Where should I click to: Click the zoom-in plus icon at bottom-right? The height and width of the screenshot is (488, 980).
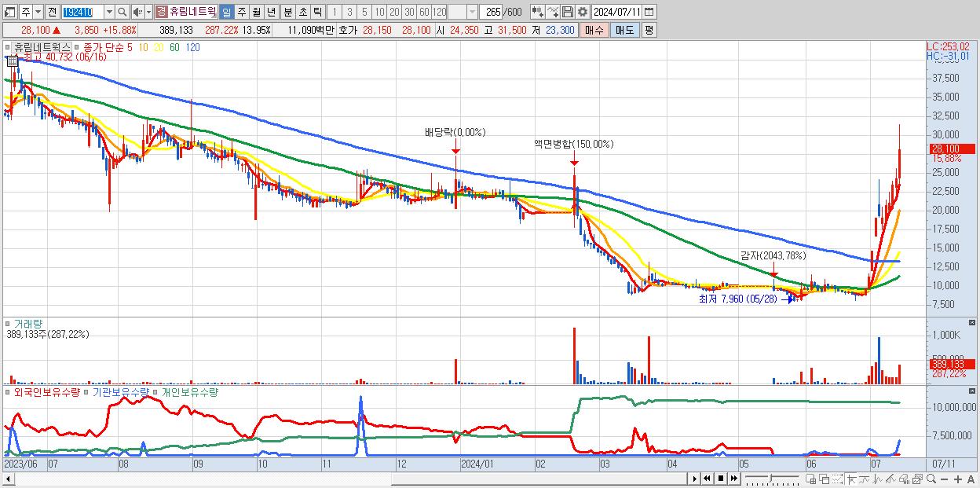958,479
